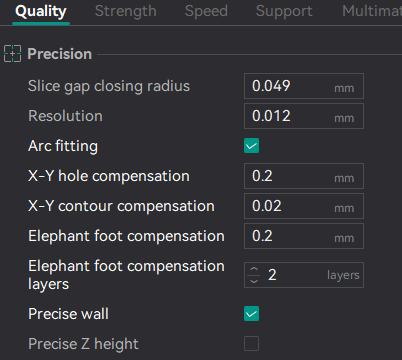Viewport: 402px width, 360px height.
Task: Switch to the Quality tab
Action: 41,11
